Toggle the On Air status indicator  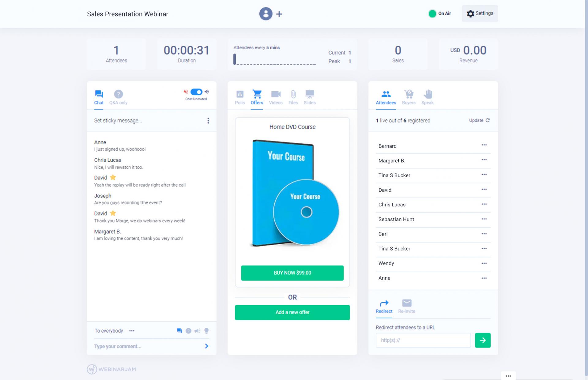pos(432,13)
